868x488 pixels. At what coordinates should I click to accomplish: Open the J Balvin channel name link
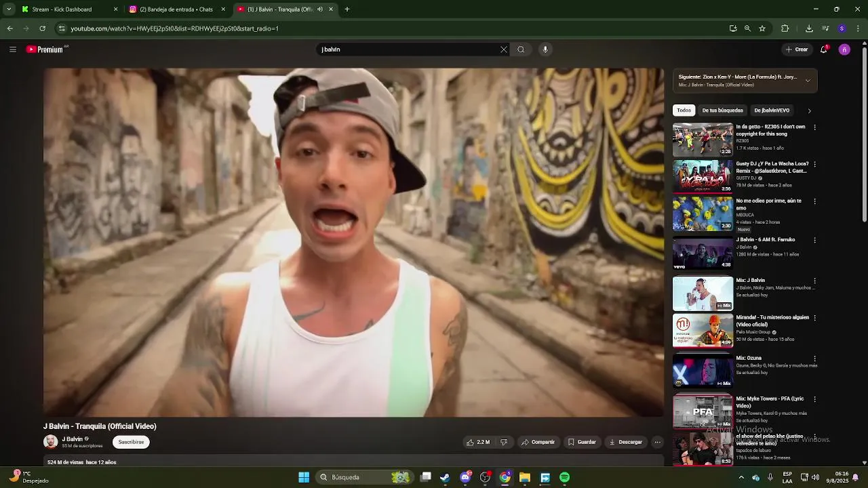[x=73, y=439]
